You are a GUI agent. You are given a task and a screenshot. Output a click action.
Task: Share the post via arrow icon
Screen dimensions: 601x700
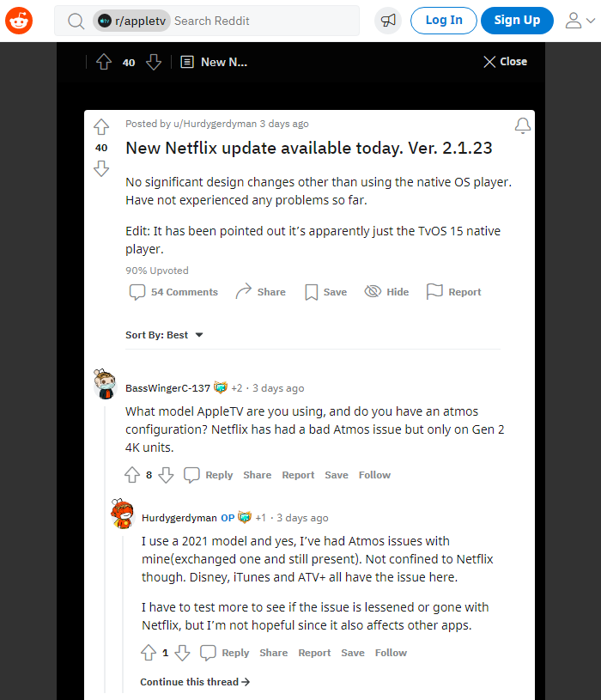pos(260,292)
